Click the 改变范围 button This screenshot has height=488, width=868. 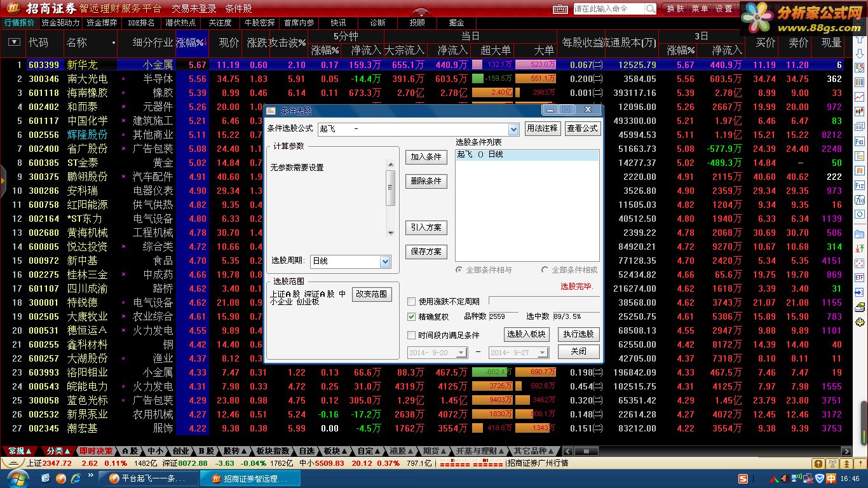pyautogui.click(x=372, y=294)
